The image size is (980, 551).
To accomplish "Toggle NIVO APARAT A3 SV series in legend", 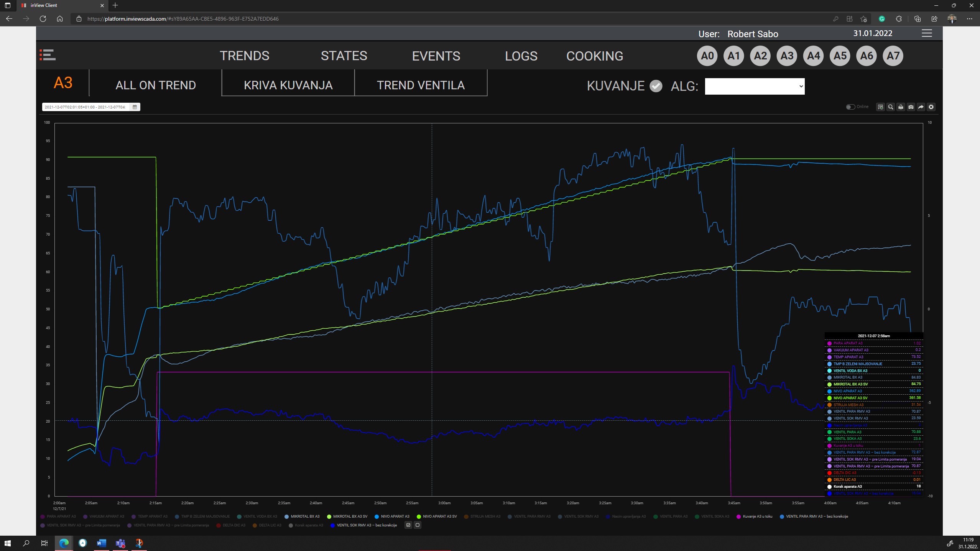I will pos(437,517).
